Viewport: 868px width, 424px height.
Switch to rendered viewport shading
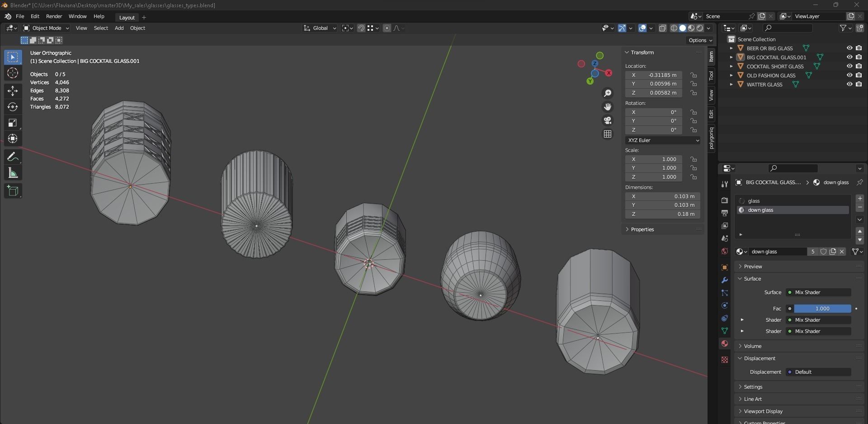pos(700,28)
